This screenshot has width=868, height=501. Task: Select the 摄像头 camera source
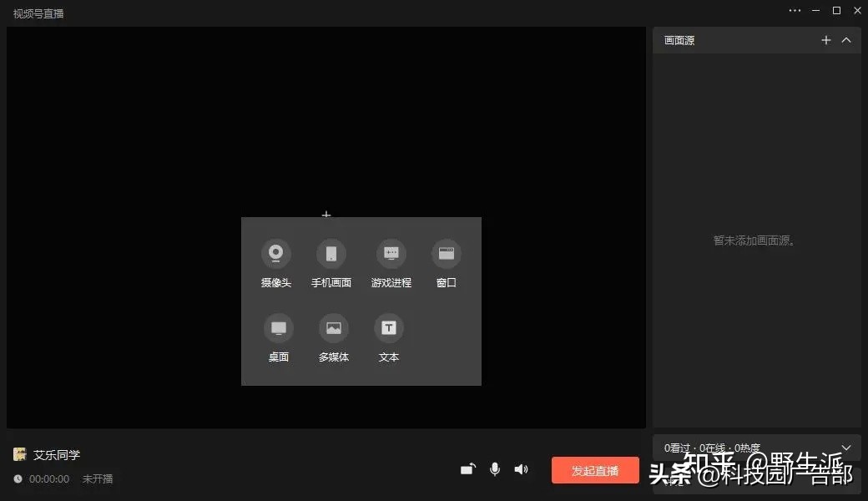pyautogui.click(x=275, y=253)
